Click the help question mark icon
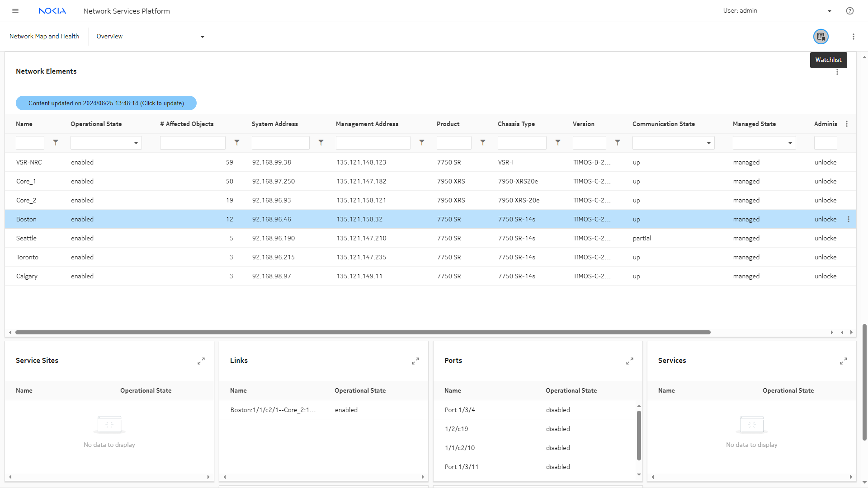Screen dimensions: 868x488 click(849, 11)
